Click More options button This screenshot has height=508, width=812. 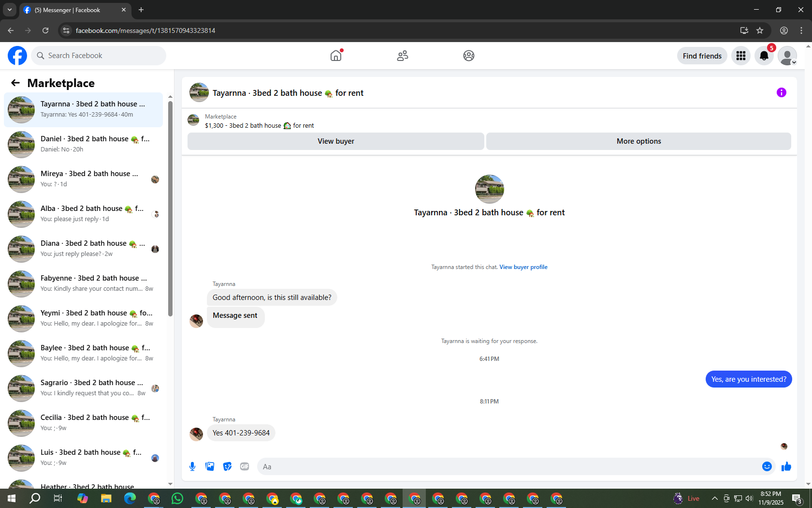click(639, 141)
